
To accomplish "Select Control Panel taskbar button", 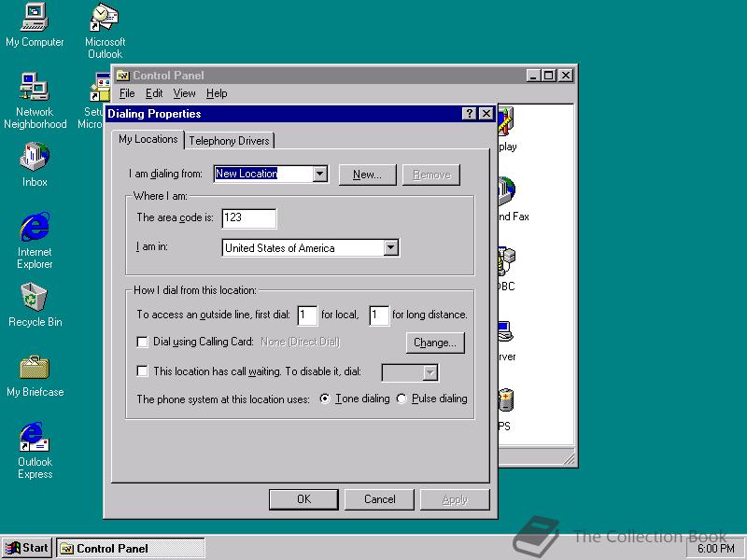I will pyautogui.click(x=131, y=548).
